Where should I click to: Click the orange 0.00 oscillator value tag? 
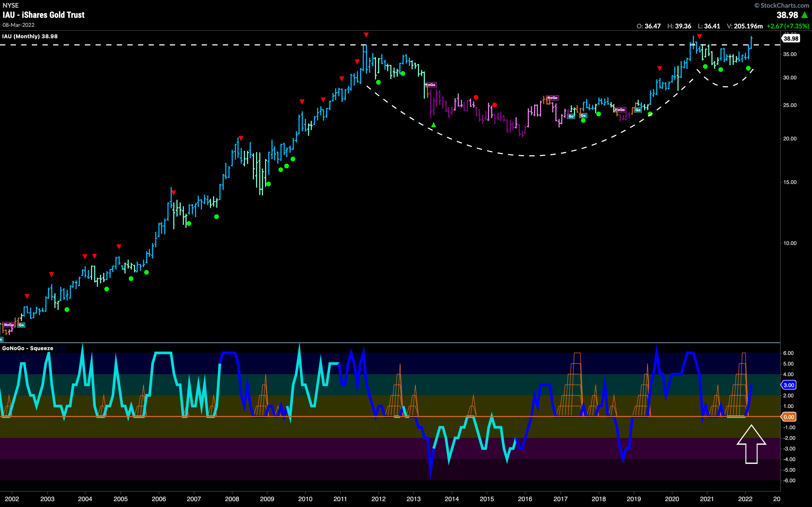click(789, 417)
